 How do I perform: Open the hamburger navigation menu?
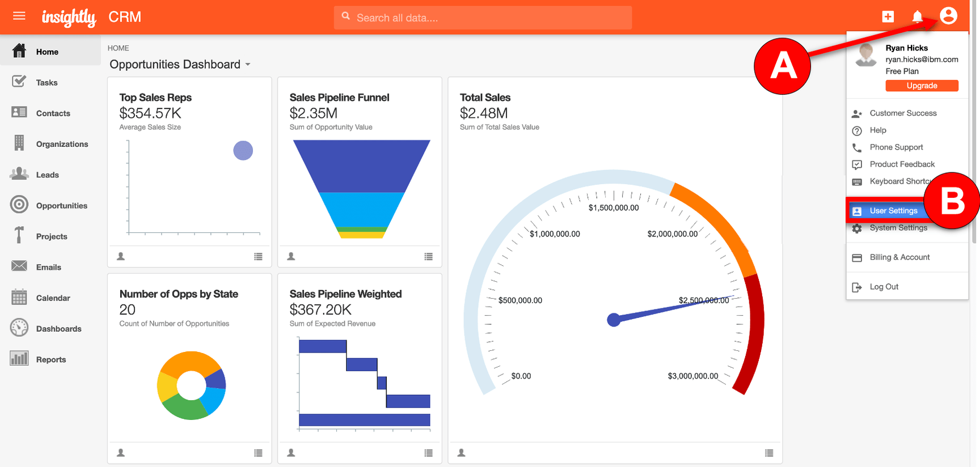pos(19,16)
